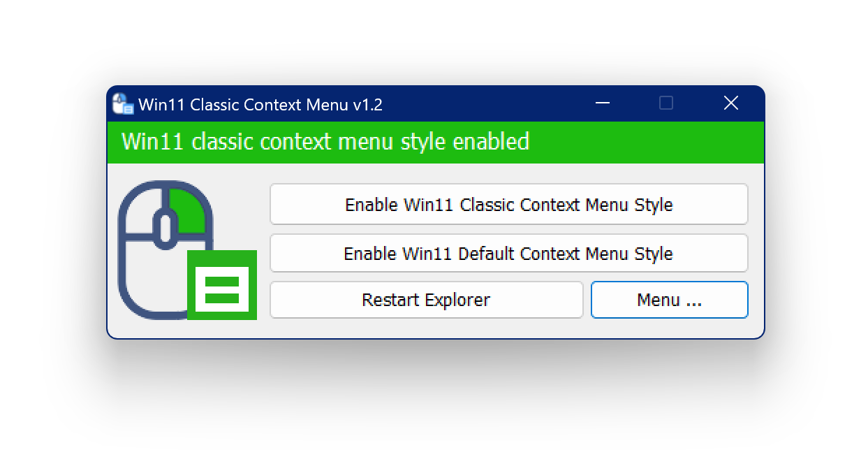Click the app icon in the title bar
Image resolution: width=868 pixels, height=450 pixels.
(123, 104)
